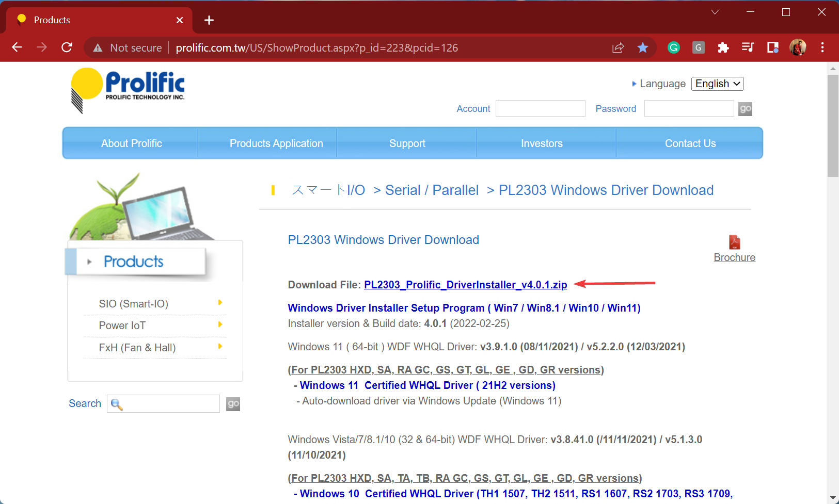The width and height of the screenshot is (839, 504).
Task: Open the Serial / Parallel breadcrumb link
Action: [432, 190]
